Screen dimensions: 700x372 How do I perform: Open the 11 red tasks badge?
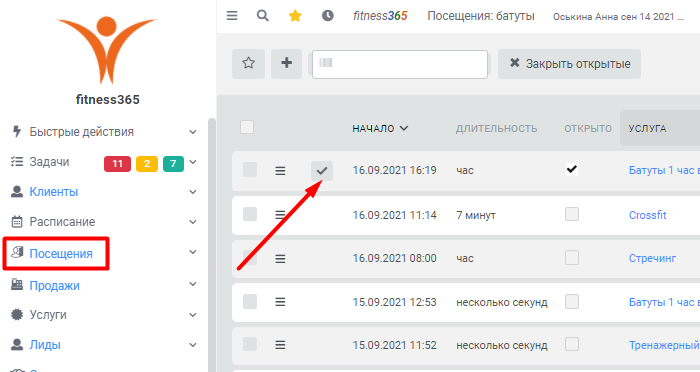tap(117, 163)
